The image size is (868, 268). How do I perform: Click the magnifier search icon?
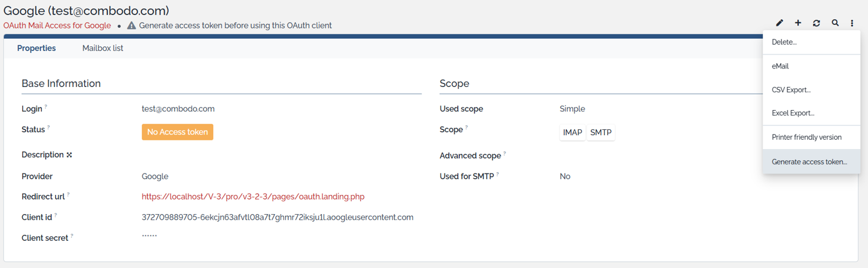click(x=835, y=23)
